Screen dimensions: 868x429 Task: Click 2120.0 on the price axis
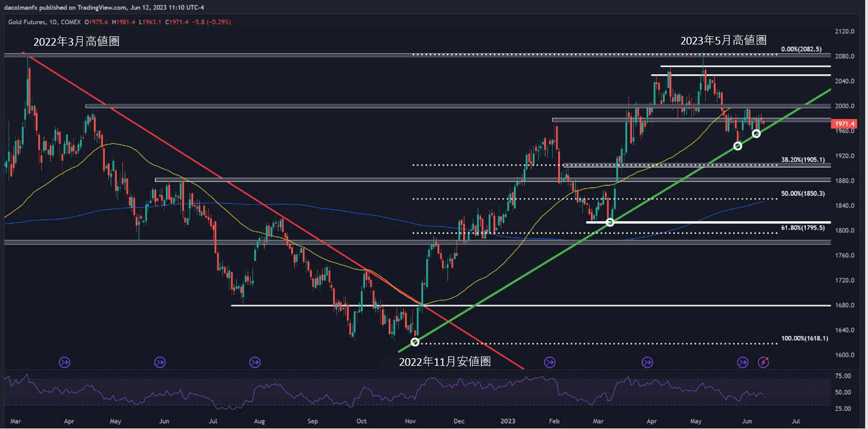(x=845, y=31)
